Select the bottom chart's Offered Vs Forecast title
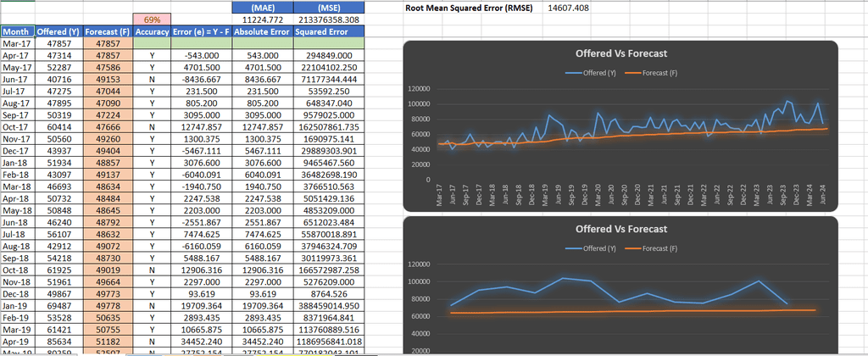The height and width of the screenshot is (356, 868). click(621, 229)
